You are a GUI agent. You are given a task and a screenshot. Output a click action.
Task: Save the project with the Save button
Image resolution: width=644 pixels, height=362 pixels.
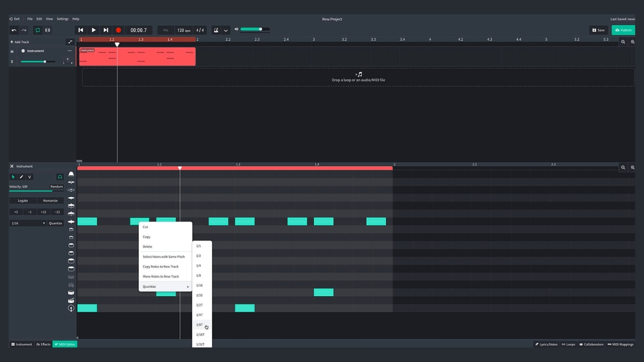[x=598, y=30]
